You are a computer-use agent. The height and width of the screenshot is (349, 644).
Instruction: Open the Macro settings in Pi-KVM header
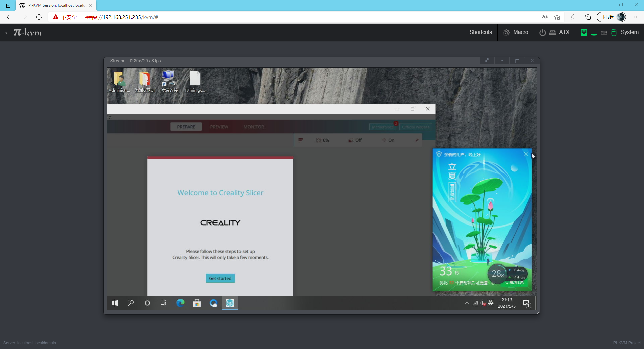click(516, 32)
